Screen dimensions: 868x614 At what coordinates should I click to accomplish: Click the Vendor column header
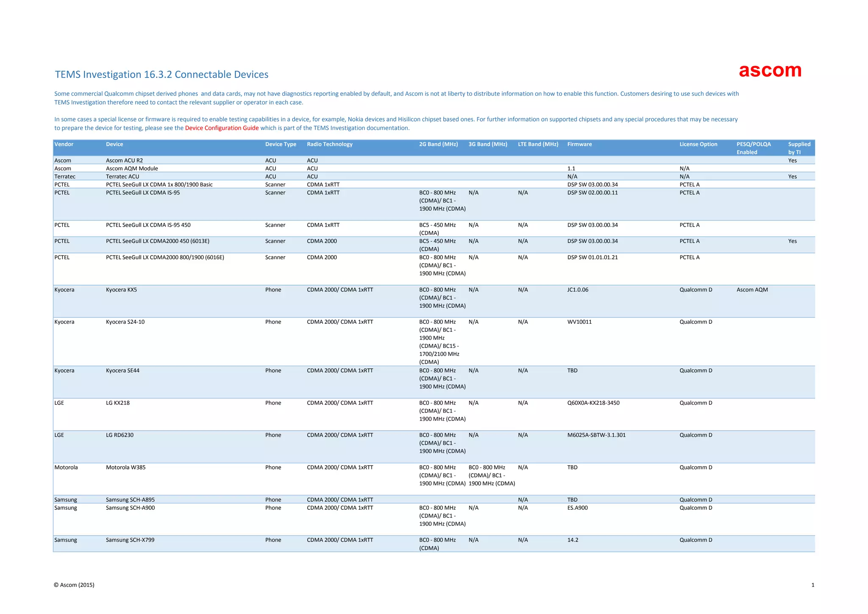[x=64, y=144]
